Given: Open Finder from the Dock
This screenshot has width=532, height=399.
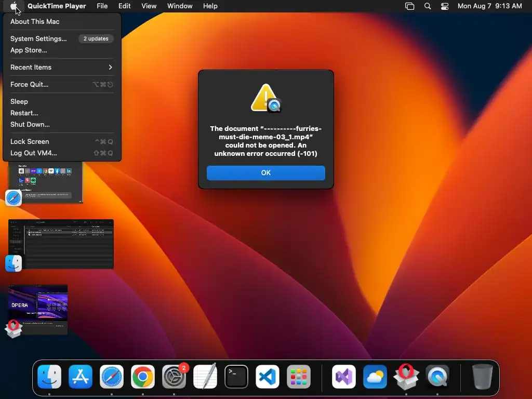Looking at the screenshot, I should (49, 377).
